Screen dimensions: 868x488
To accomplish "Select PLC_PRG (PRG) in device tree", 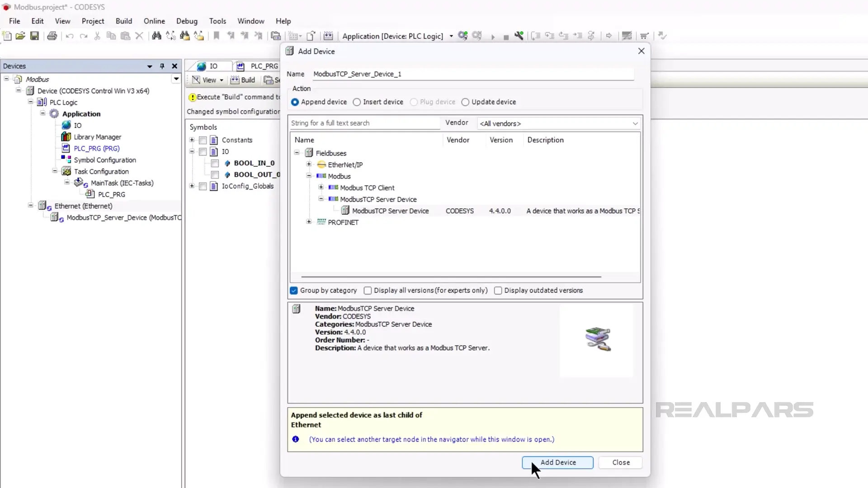I will (x=96, y=148).
